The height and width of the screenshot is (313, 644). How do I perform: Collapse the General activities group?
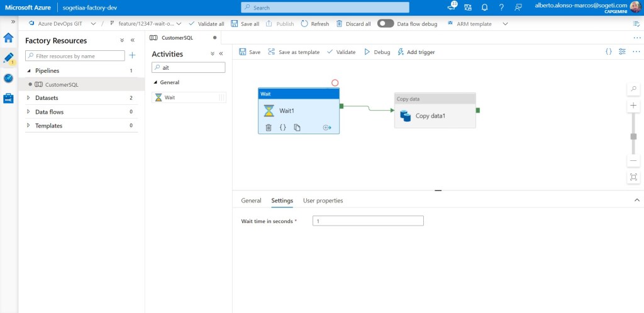tap(155, 82)
